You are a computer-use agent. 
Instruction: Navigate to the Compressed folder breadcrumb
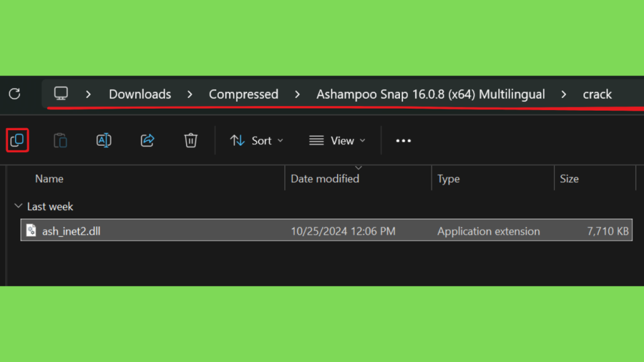tap(243, 94)
